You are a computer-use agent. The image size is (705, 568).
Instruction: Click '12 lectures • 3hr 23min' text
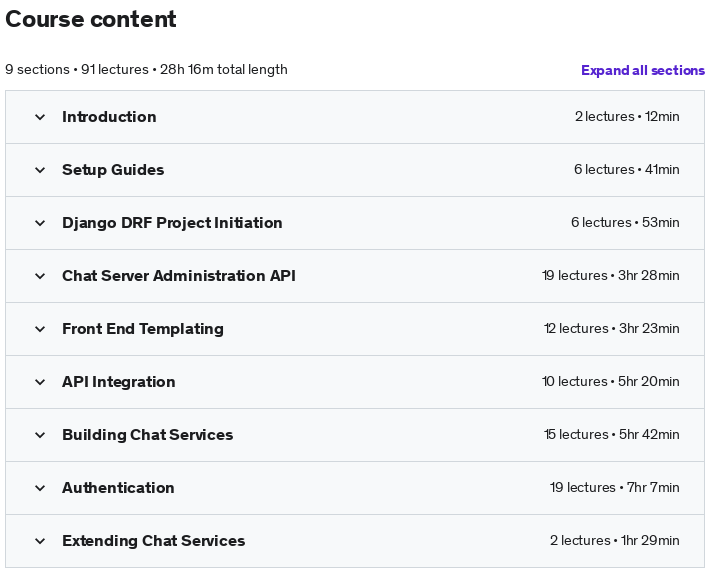(611, 329)
